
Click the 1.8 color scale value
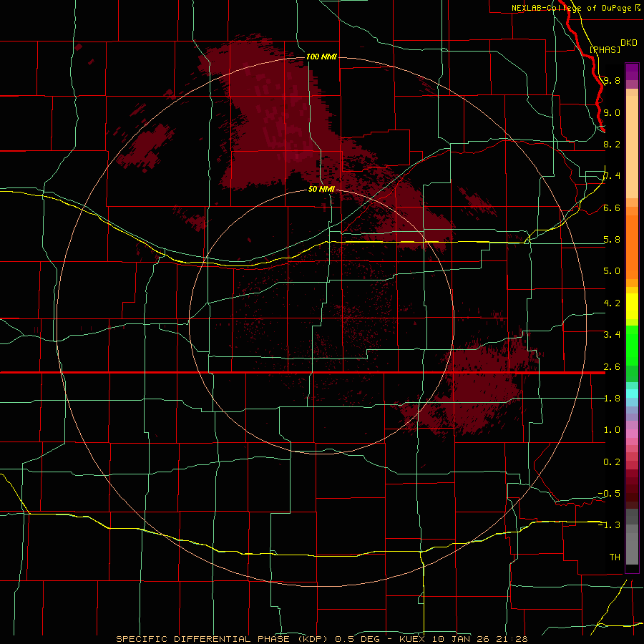tap(612, 399)
